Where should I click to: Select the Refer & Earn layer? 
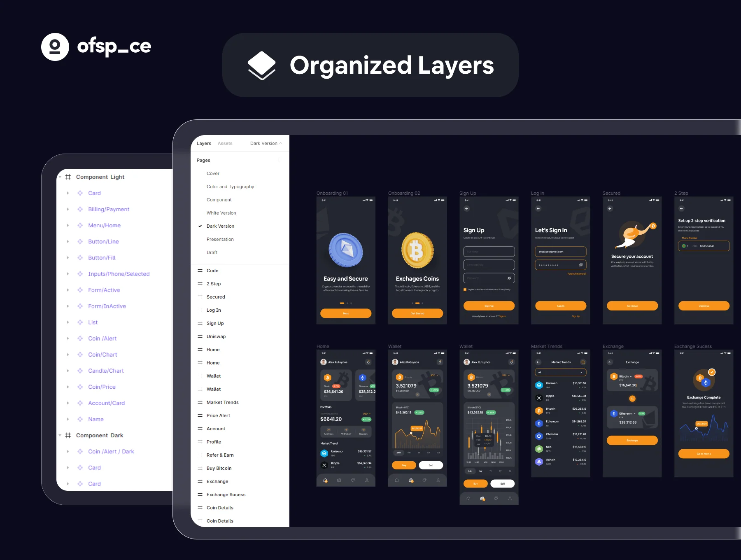(x=220, y=455)
